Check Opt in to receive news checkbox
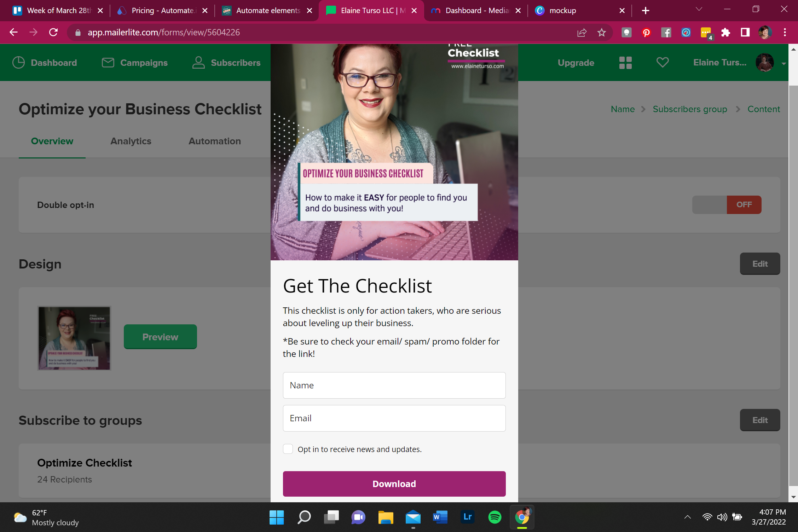This screenshot has width=798, height=532. pyautogui.click(x=288, y=449)
